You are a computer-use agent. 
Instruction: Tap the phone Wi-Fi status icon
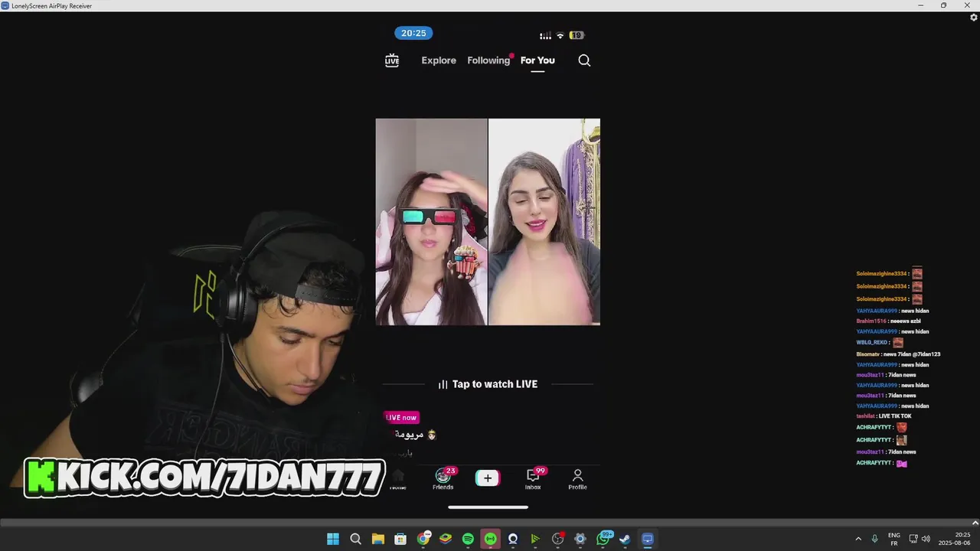tap(560, 35)
